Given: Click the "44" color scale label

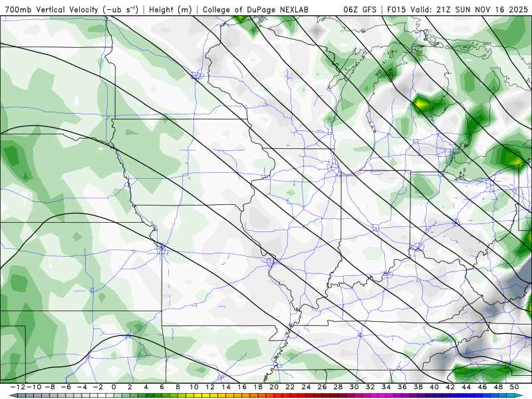Looking at the screenshot, I should [x=466, y=387].
